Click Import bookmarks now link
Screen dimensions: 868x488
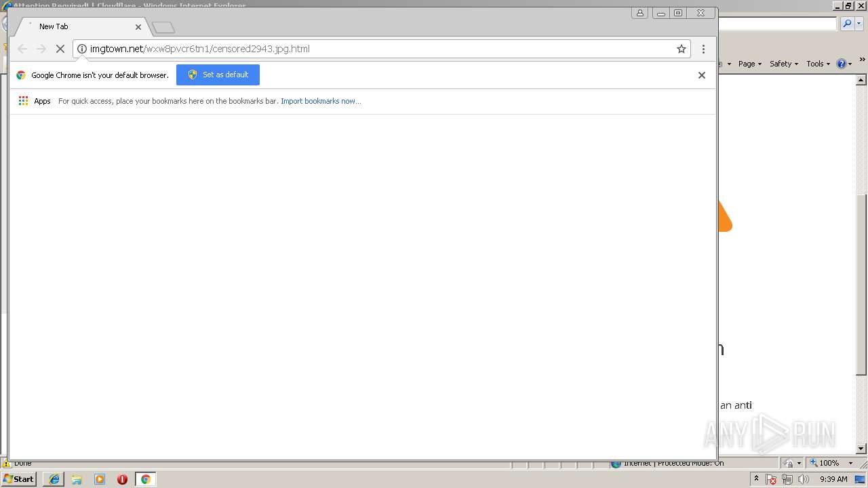pos(321,101)
